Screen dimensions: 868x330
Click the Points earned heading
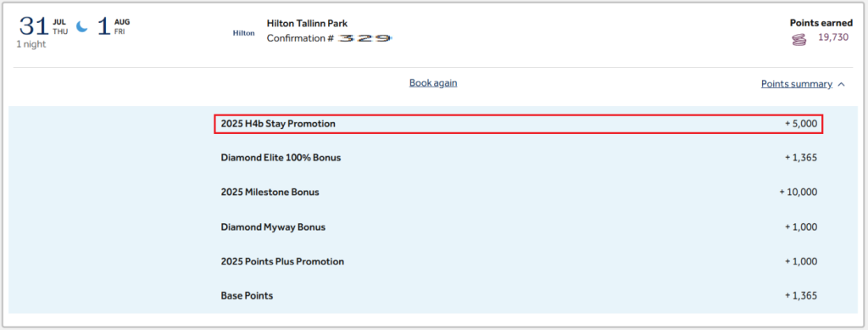821,23
